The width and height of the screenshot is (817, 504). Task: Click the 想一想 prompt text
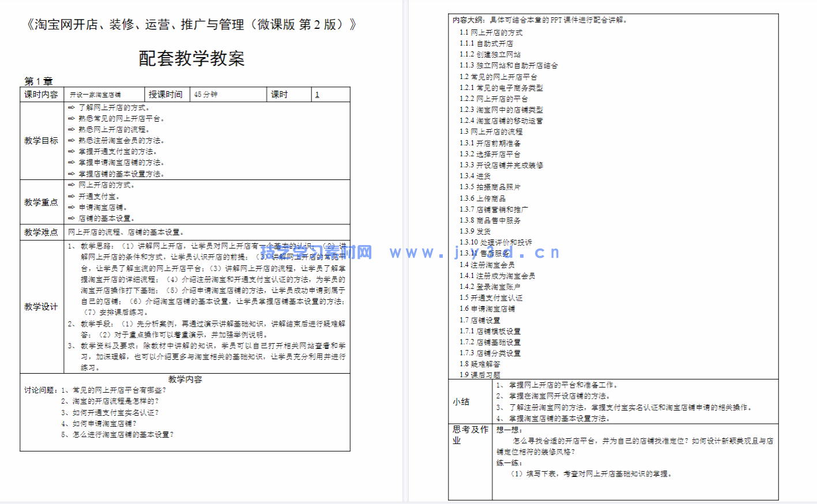coord(510,430)
